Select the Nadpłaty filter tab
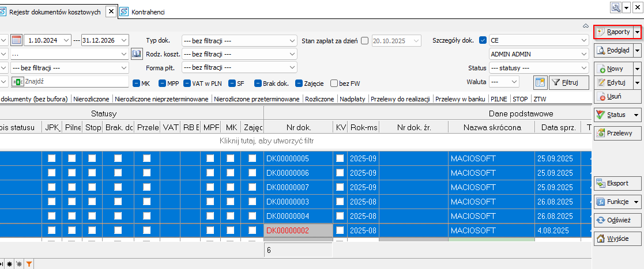 pyautogui.click(x=352, y=99)
